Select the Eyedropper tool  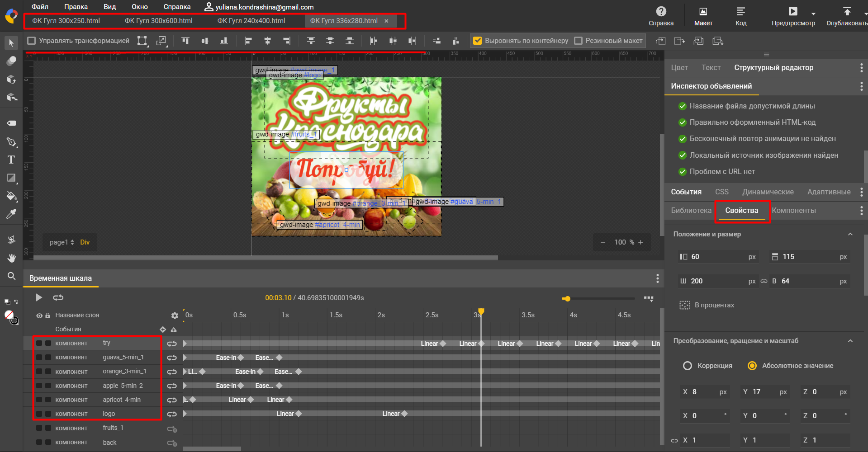pyautogui.click(x=11, y=214)
